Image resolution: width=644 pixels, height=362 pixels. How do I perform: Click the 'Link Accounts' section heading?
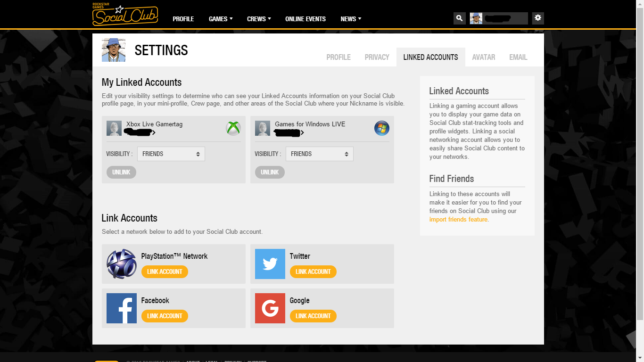(130, 218)
